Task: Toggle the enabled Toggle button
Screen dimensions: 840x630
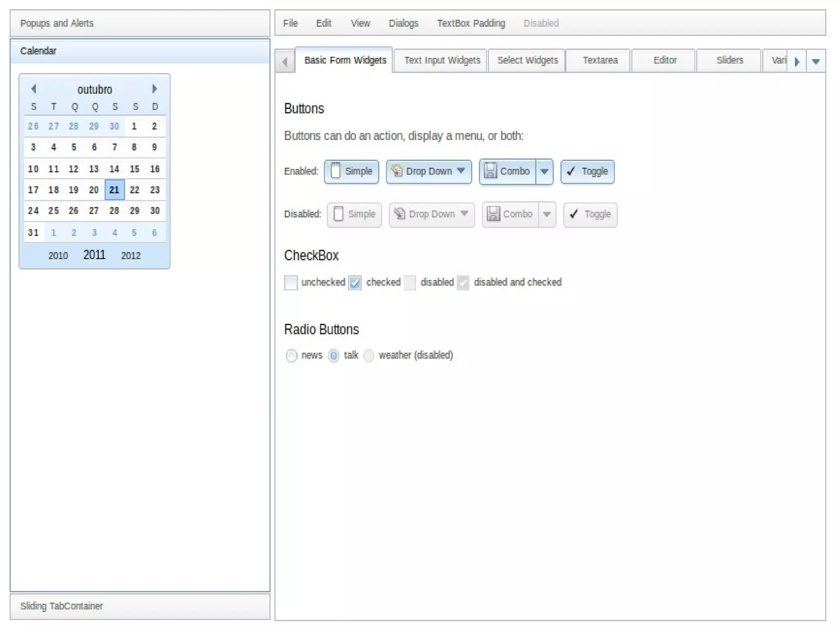Action: pyautogui.click(x=587, y=172)
